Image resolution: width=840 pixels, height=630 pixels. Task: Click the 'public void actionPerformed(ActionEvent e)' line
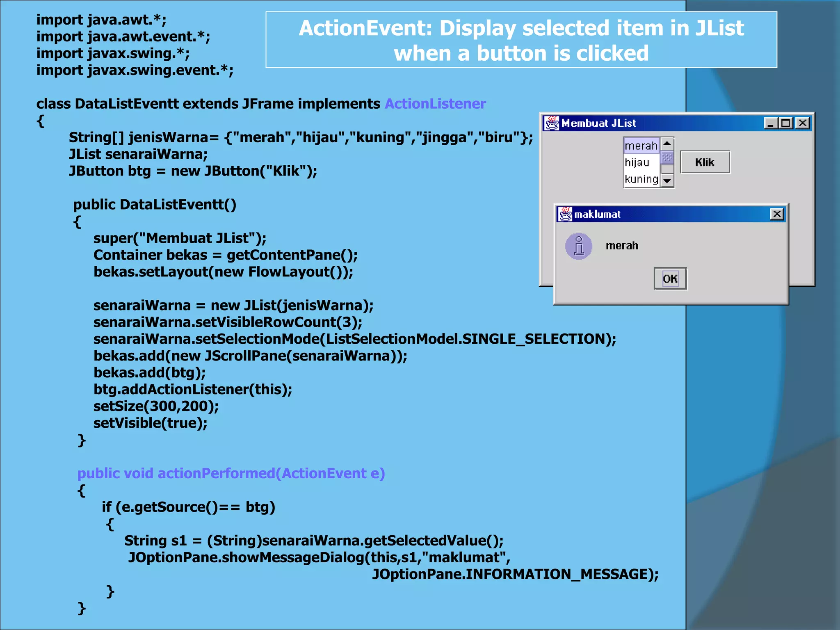pos(231,473)
